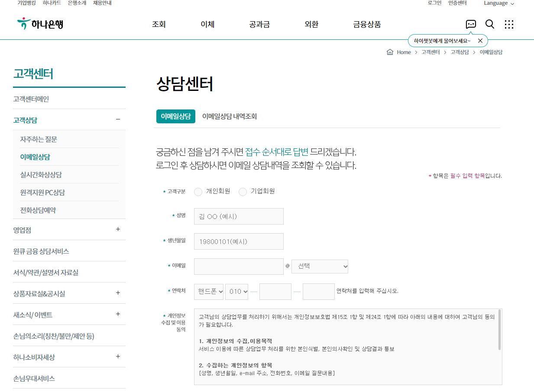Open the 010 phone prefix dropdown
Image resolution: width=534 pixels, height=392 pixels.
click(236, 291)
